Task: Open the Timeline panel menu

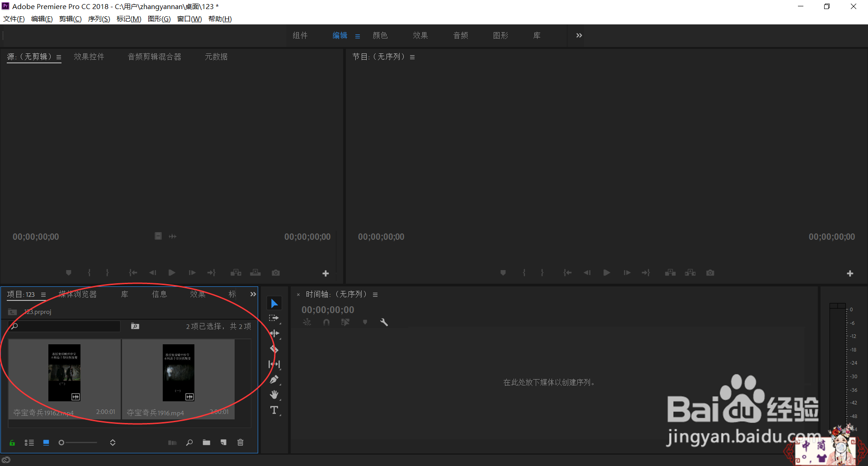Action: [375, 295]
